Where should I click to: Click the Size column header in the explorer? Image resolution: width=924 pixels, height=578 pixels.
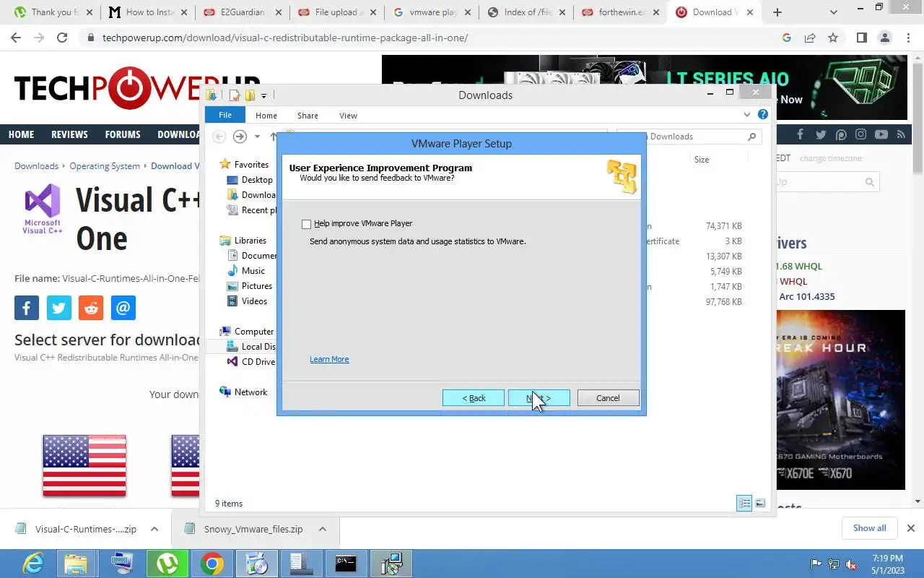tap(702, 160)
